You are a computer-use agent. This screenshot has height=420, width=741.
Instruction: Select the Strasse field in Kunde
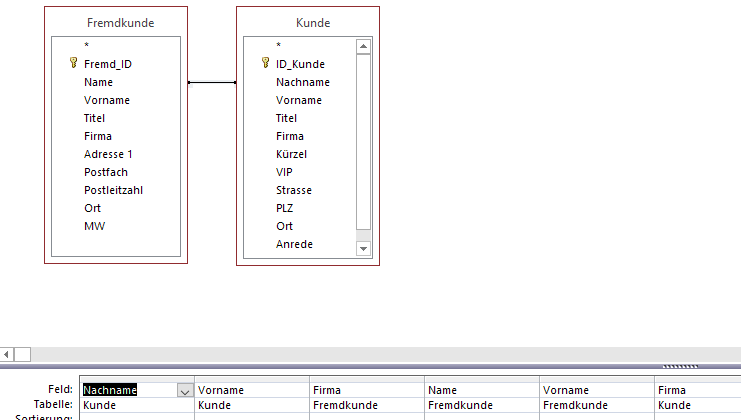(x=294, y=190)
